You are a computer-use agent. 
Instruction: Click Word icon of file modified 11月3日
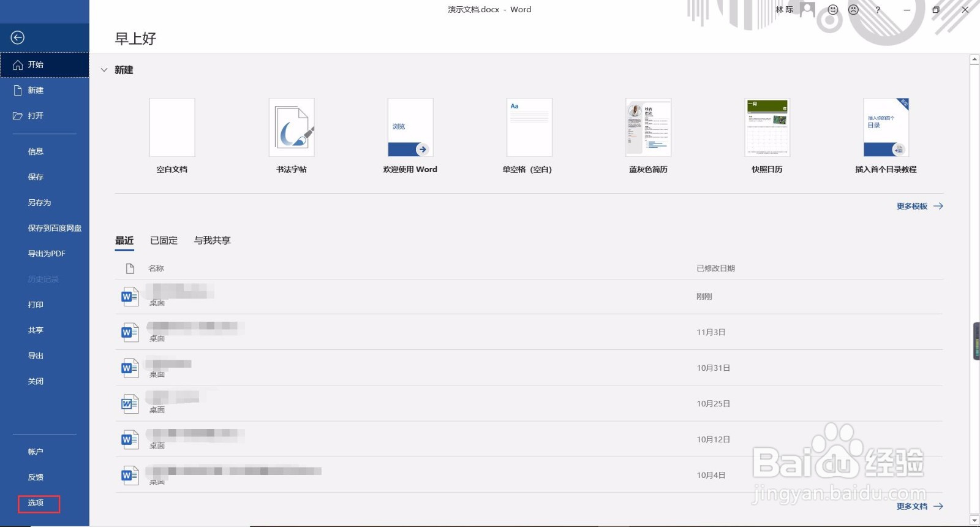tap(130, 332)
